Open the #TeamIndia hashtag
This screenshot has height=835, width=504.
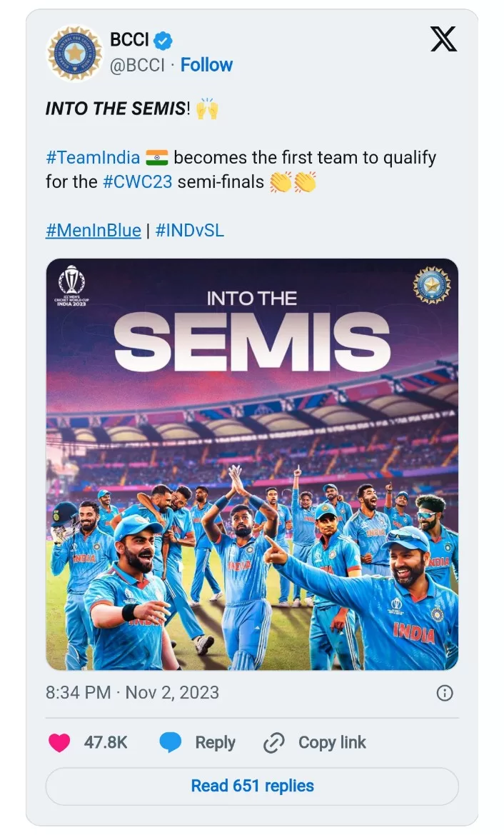(x=93, y=158)
